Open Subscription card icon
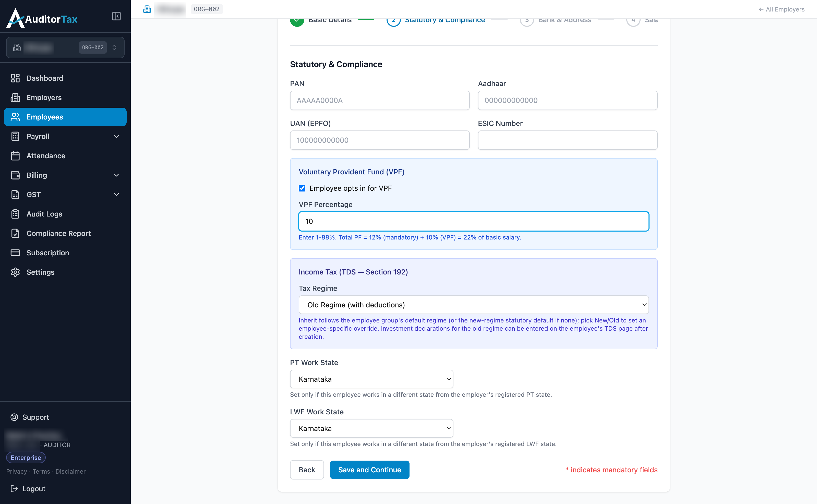 [15, 253]
